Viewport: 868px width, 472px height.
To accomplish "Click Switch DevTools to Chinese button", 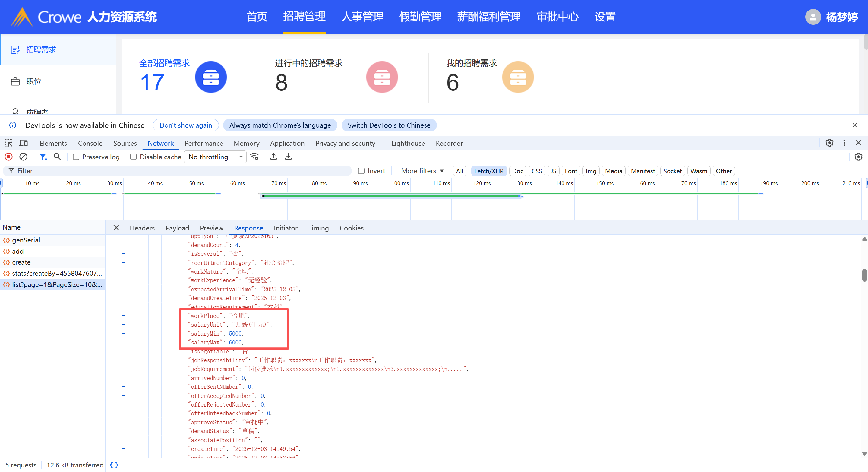I will coord(389,125).
